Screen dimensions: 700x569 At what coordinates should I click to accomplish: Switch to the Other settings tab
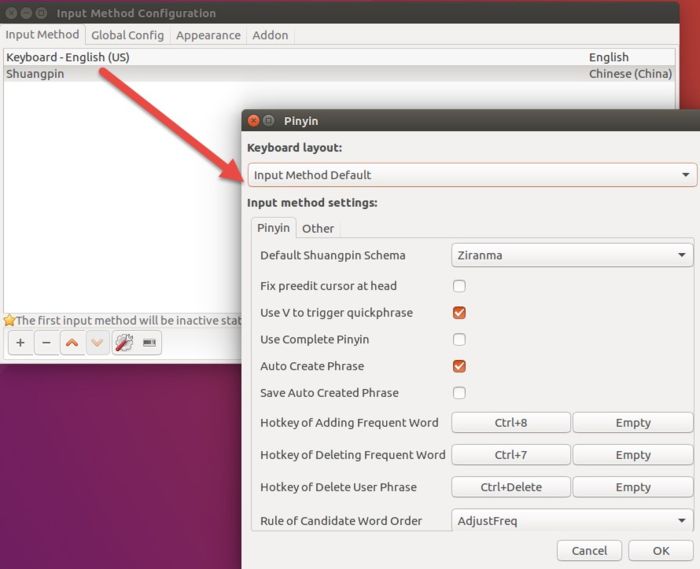pos(318,228)
